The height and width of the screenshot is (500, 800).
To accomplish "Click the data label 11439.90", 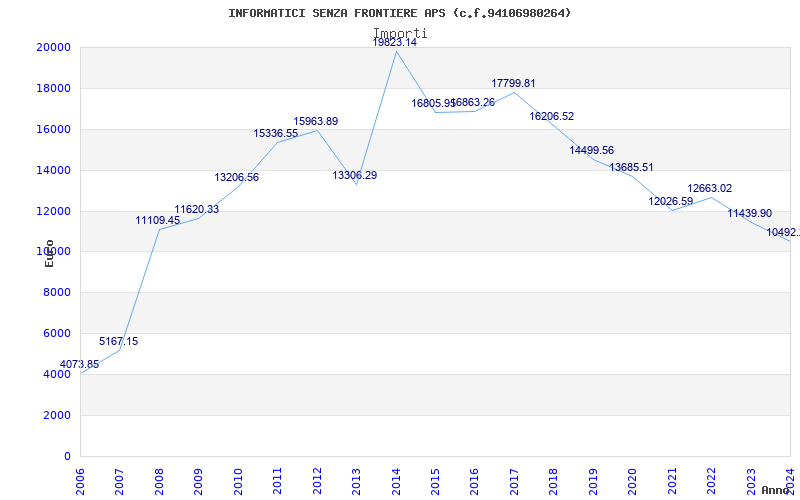I will tap(749, 213).
